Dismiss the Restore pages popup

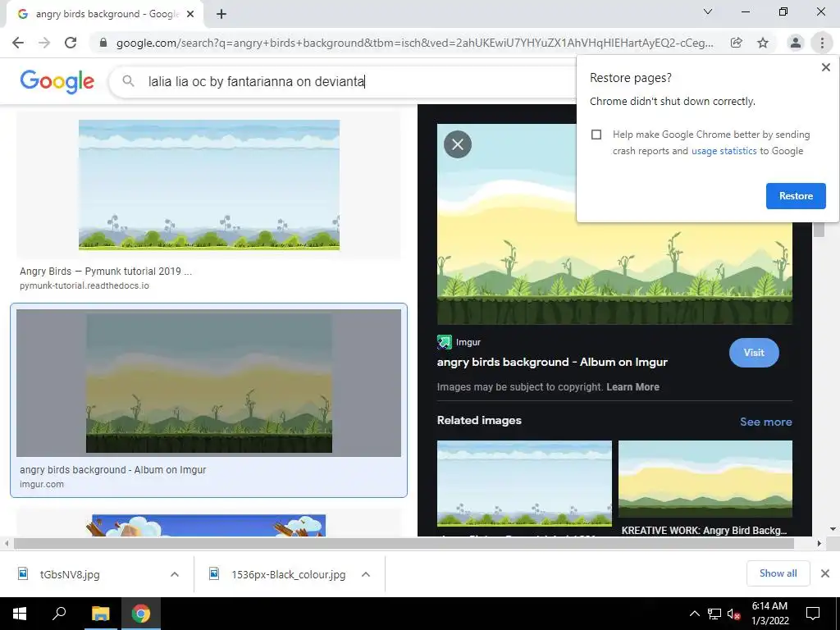click(x=826, y=67)
